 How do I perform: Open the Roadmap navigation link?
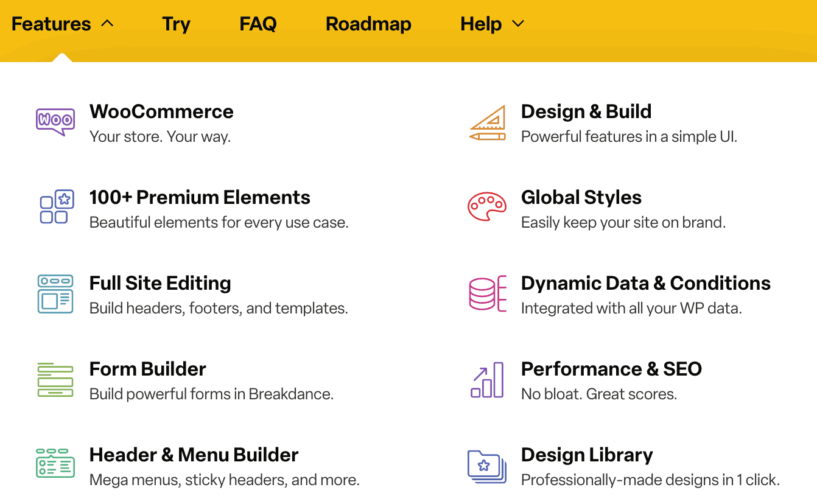(368, 24)
